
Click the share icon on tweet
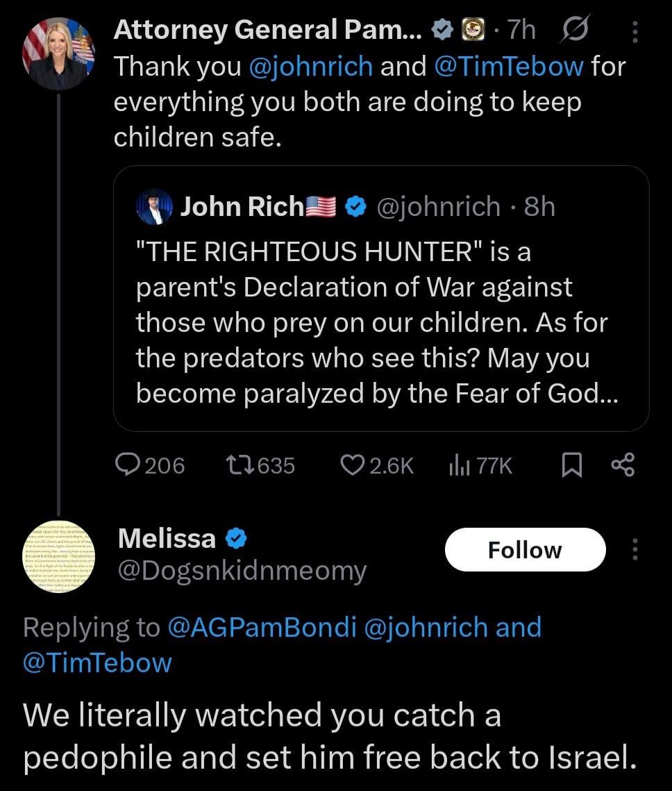coord(622,465)
